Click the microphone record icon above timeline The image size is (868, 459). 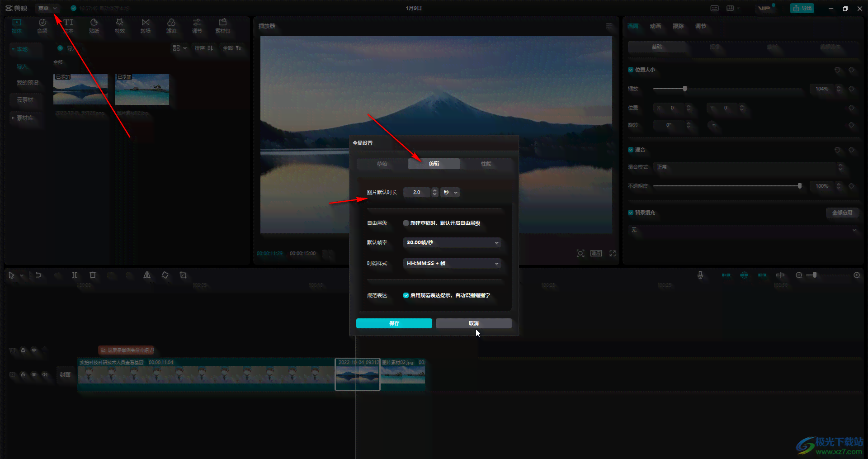(700, 275)
